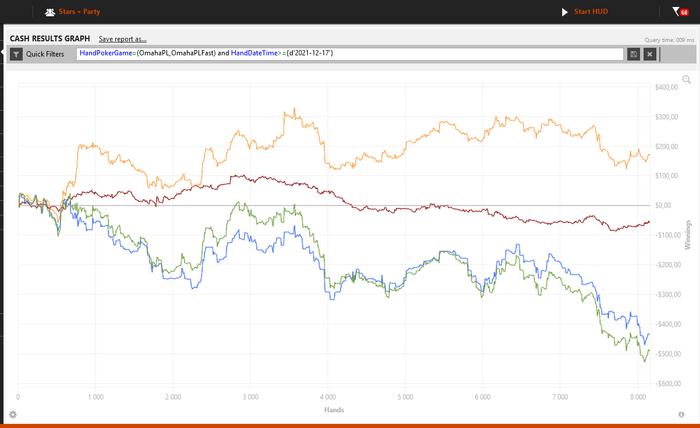Save the current quick filter
Screen dimensions: 700x428
pos(633,54)
